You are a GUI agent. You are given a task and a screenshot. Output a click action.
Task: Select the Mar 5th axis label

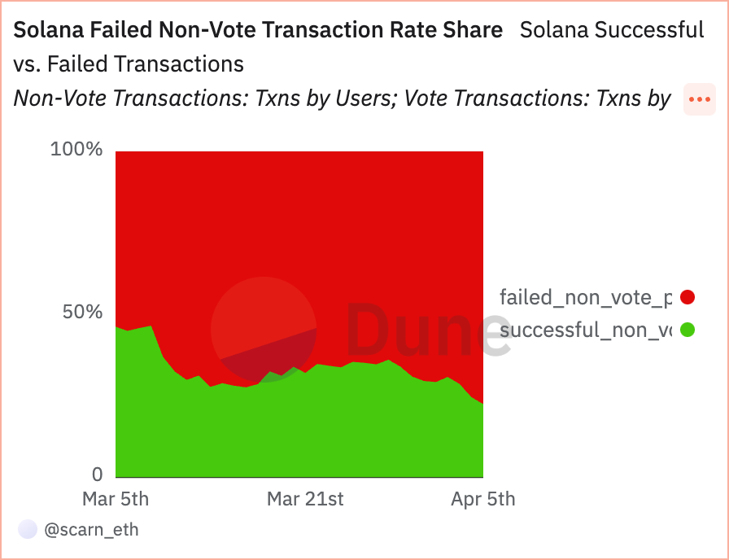(116, 499)
